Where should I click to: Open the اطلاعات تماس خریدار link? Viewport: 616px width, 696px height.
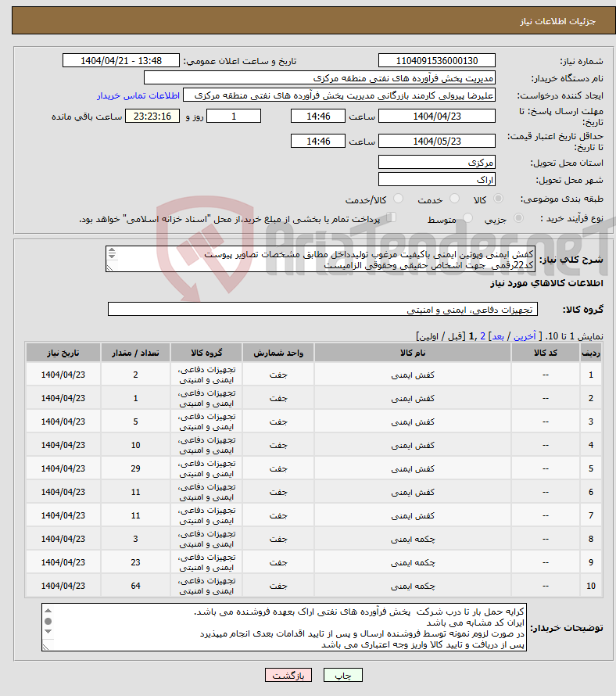point(138,95)
